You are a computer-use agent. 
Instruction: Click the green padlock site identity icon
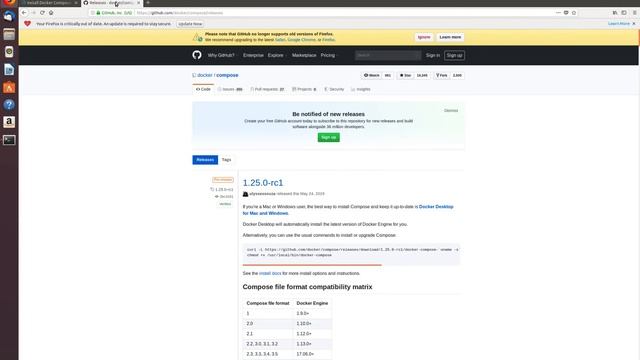98,13
